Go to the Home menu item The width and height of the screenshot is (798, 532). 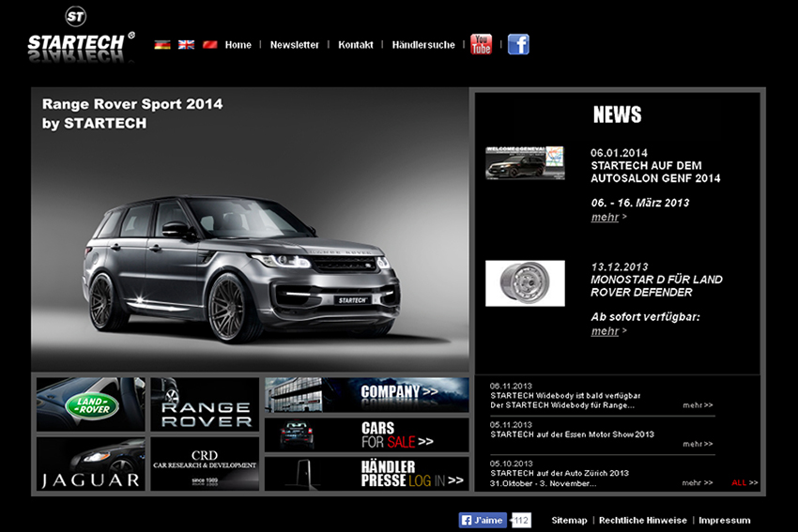click(x=238, y=45)
